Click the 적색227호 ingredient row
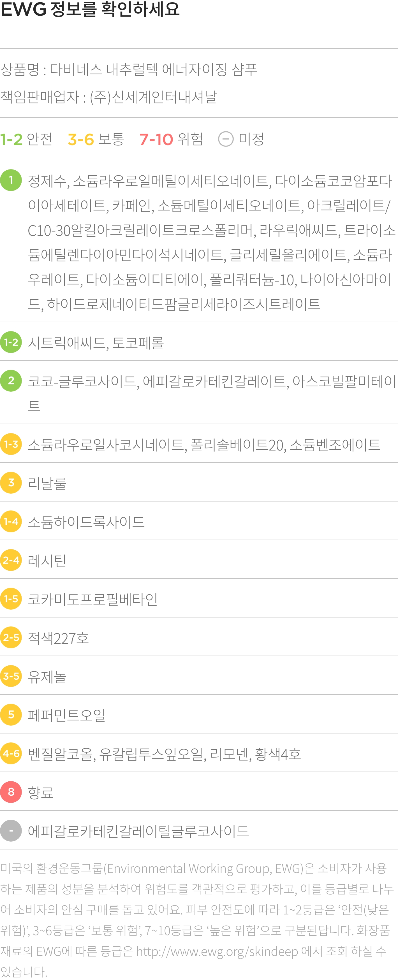Viewport: 398px width, 980px height. (x=199, y=637)
